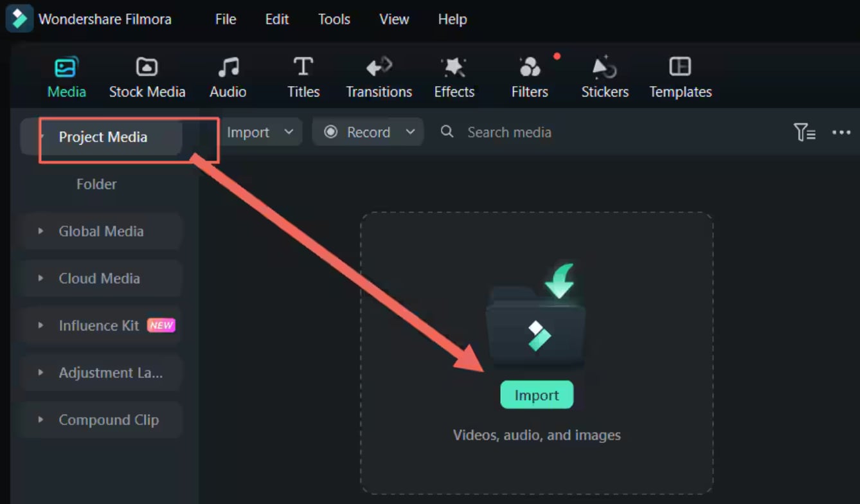Open the Stickers icon
This screenshot has height=504, width=860.
point(604,67)
